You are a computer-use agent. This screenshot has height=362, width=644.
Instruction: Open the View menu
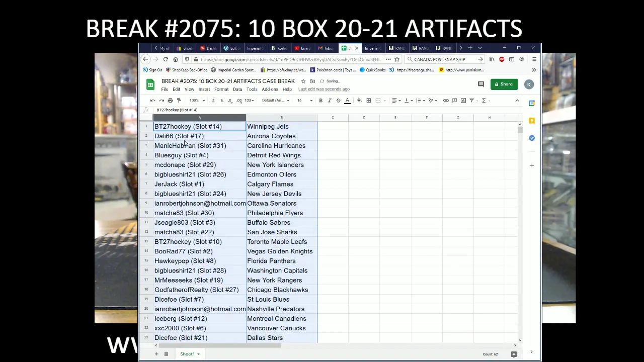point(189,89)
